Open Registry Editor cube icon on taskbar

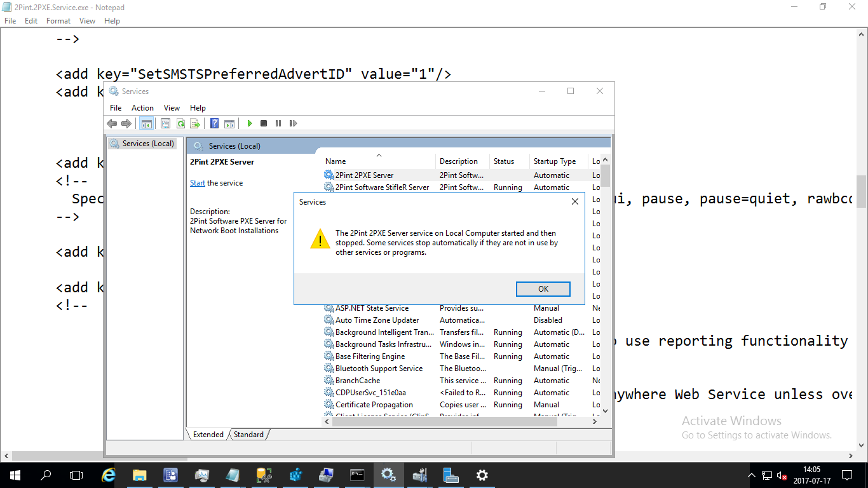[x=295, y=475]
